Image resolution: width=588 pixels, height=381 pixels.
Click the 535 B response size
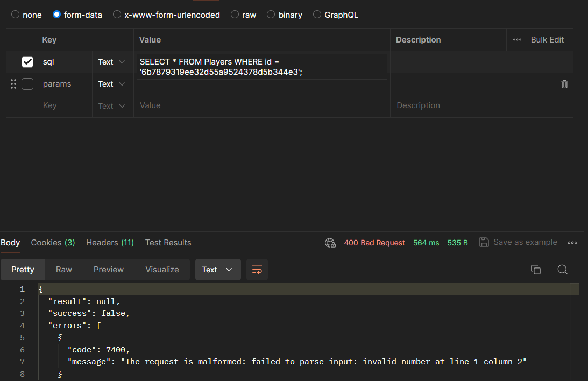[457, 243]
